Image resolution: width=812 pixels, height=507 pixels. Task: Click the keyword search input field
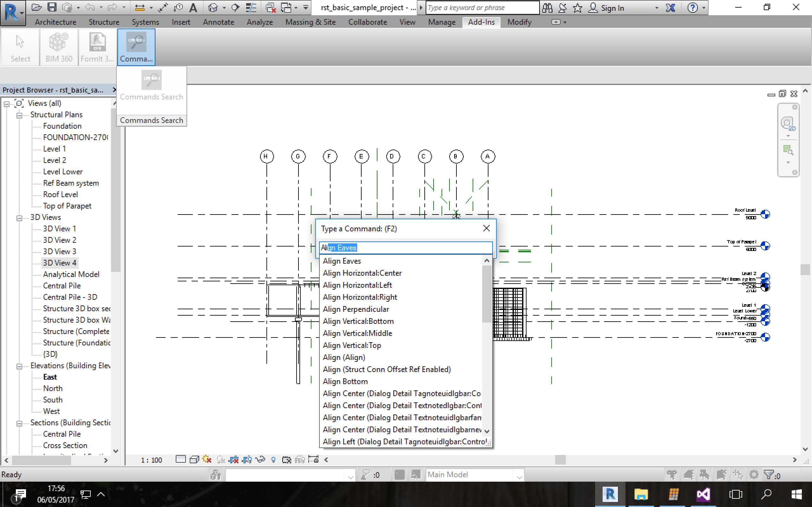click(x=481, y=7)
